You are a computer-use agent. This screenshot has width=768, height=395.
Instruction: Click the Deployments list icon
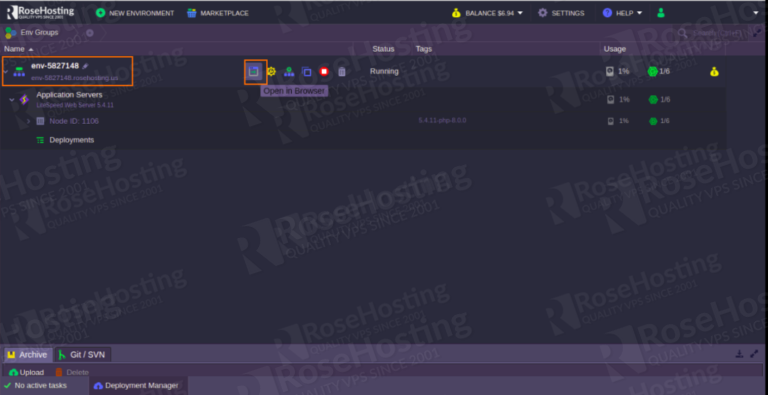point(40,140)
